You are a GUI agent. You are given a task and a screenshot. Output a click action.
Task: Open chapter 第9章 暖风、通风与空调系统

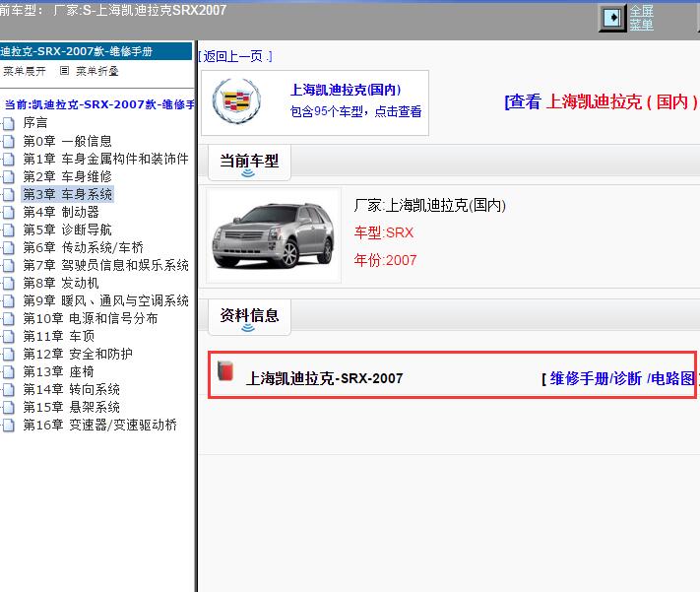pos(105,300)
